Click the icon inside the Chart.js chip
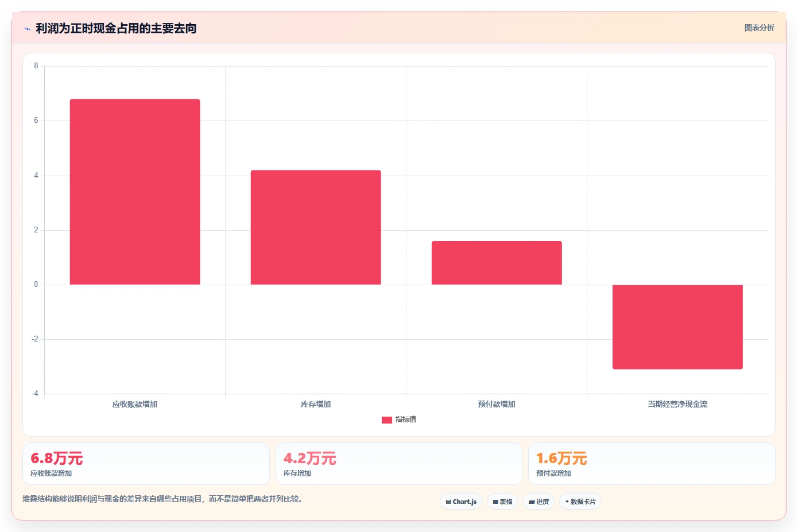The image size is (798, 532). (448, 502)
